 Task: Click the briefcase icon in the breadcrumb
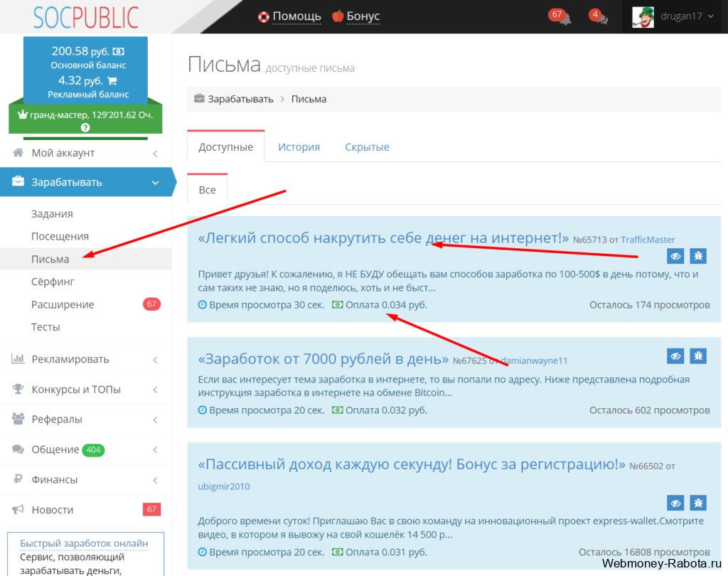tap(199, 98)
